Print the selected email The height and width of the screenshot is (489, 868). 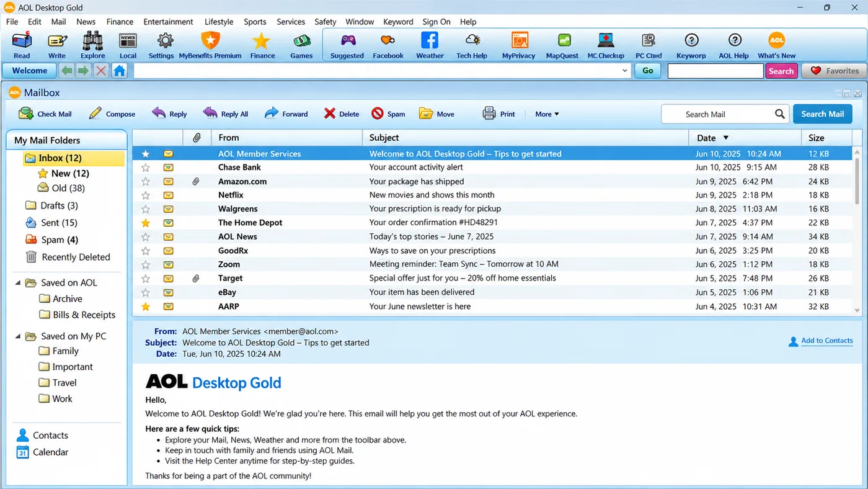499,114
